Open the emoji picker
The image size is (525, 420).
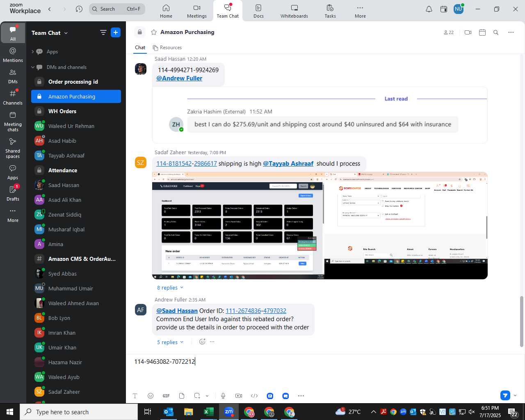pyautogui.click(x=151, y=396)
